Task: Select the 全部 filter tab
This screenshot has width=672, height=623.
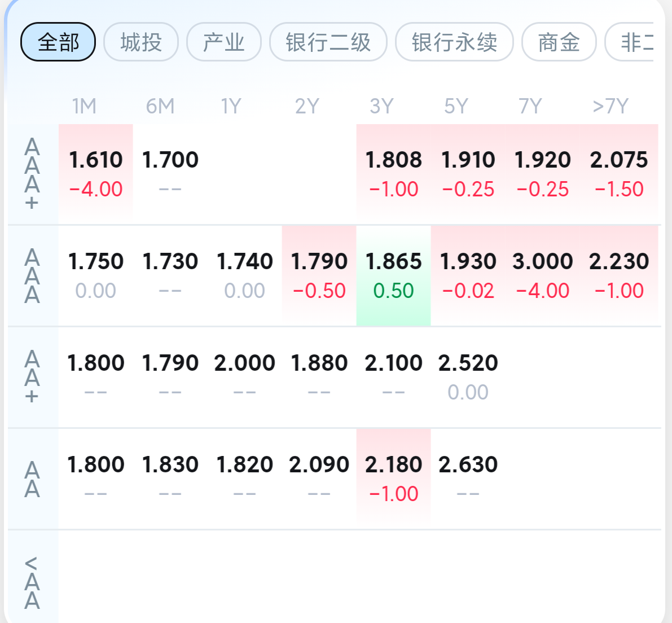Action: [58, 42]
